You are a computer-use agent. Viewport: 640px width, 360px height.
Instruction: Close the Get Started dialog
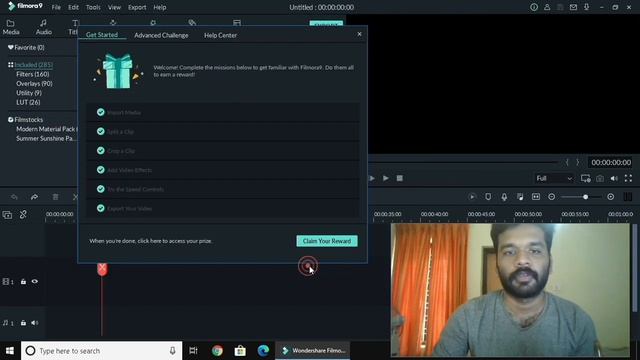[x=359, y=34]
